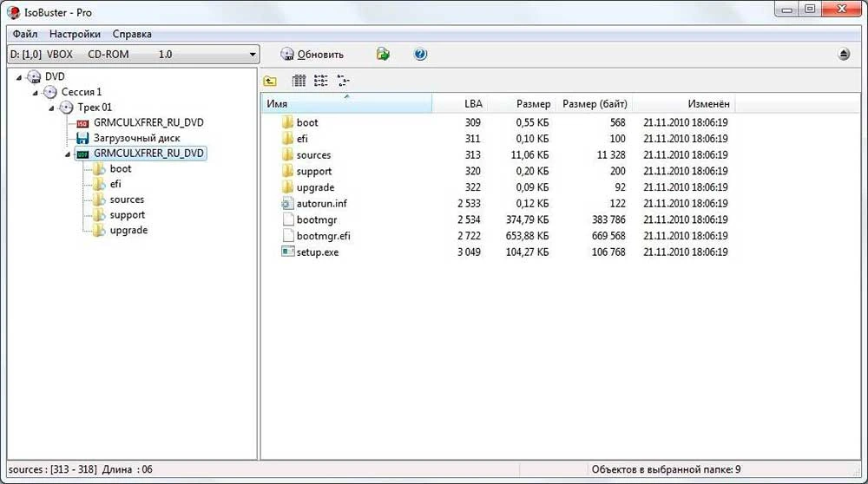Select the autorun.inf file
Image resolution: width=868 pixels, height=484 pixels.
tap(322, 204)
